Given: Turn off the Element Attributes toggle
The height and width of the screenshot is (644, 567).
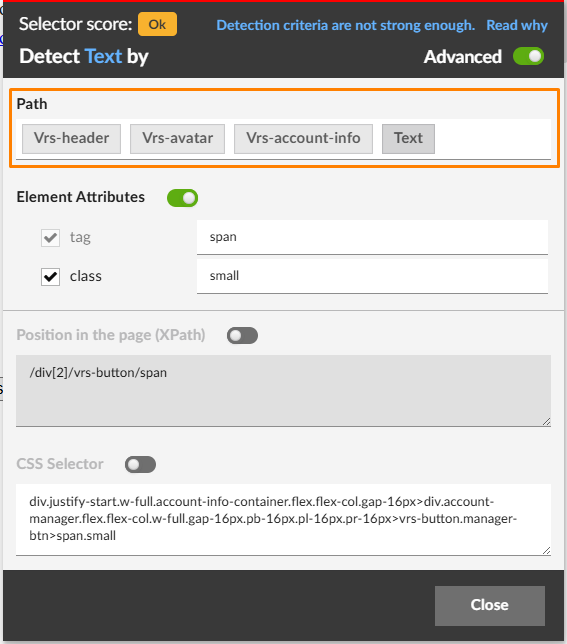Looking at the screenshot, I should click(x=182, y=198).
